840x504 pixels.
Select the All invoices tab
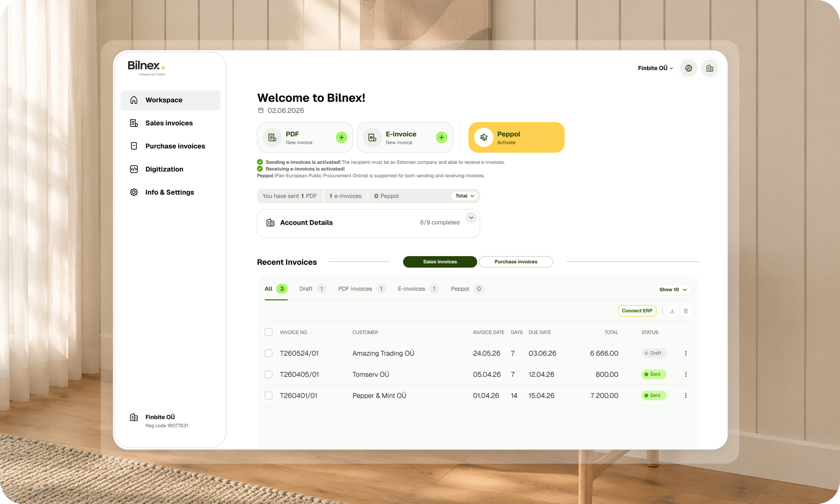pos(276,289)
